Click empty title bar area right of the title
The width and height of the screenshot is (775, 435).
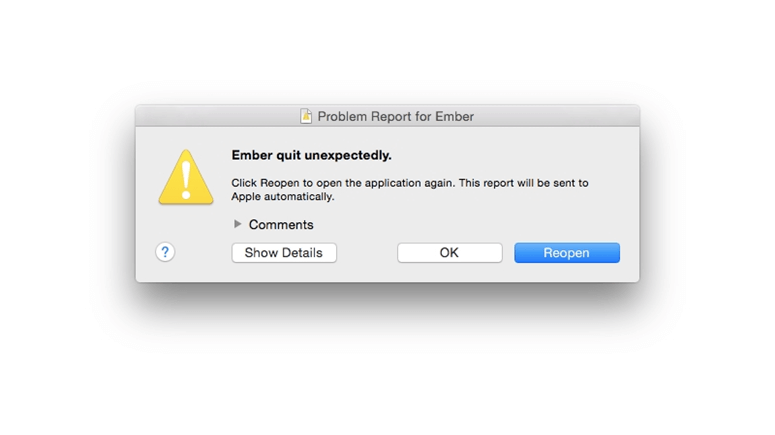coord(556,116)
